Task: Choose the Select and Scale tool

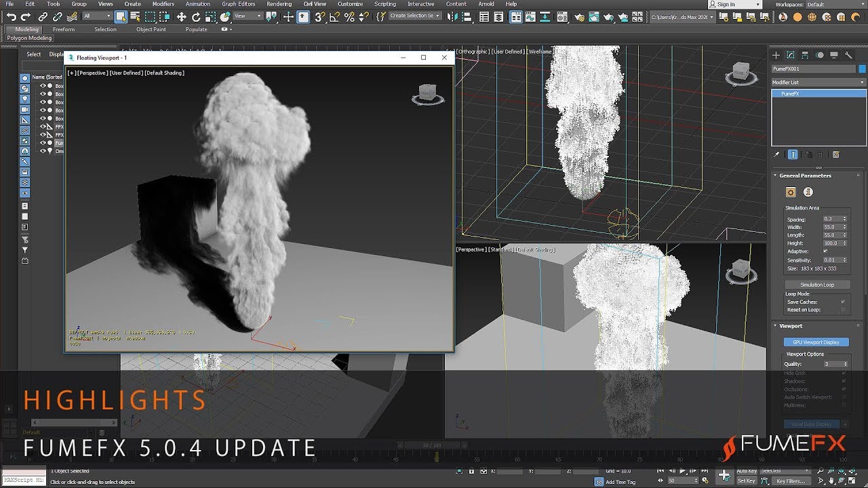Action: 211,16
